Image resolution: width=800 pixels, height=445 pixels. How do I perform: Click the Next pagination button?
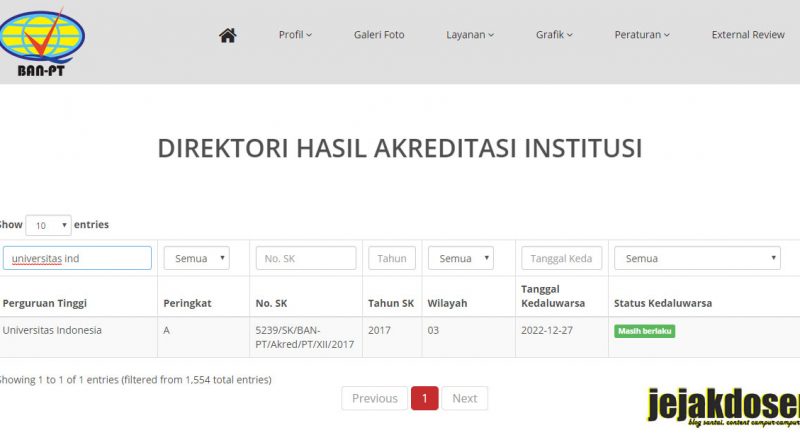coord(464,398)
